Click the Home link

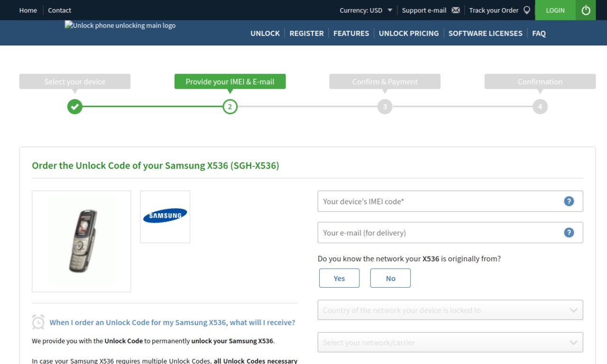28,10
